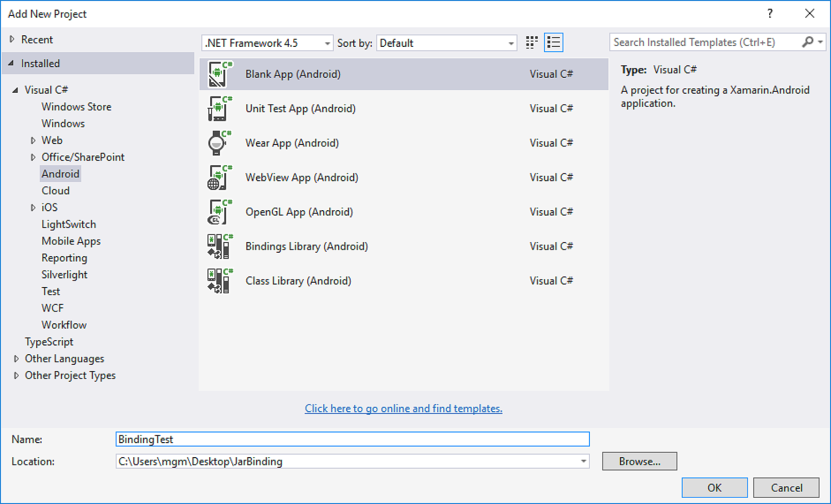This screenshot has width=831, height=504.
Task: Click the OK button
Action: pos(715,488)
